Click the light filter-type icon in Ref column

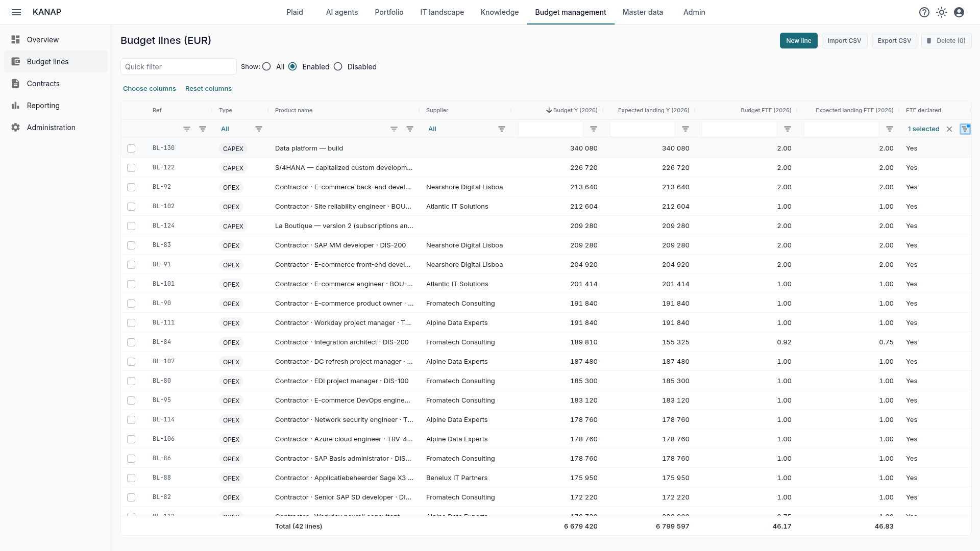click(187, 129)
